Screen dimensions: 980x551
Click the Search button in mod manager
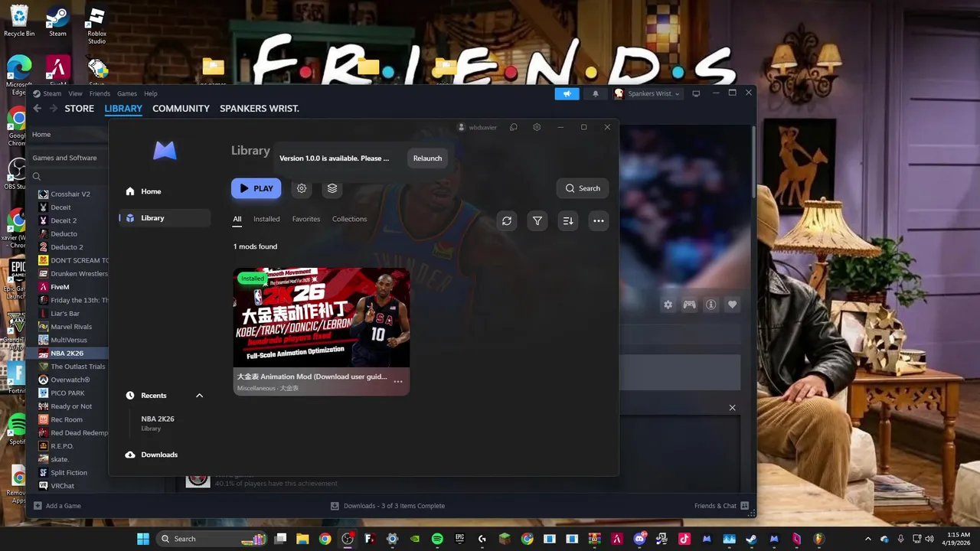(583, 188)
